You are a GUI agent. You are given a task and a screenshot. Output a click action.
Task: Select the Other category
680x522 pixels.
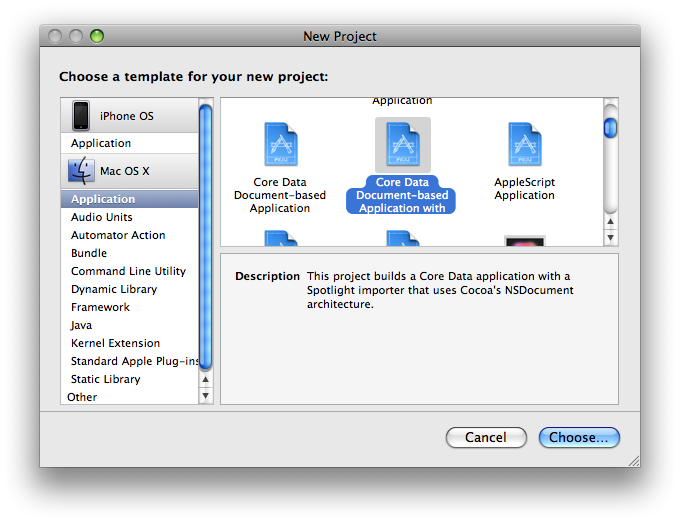coord(129,397)
